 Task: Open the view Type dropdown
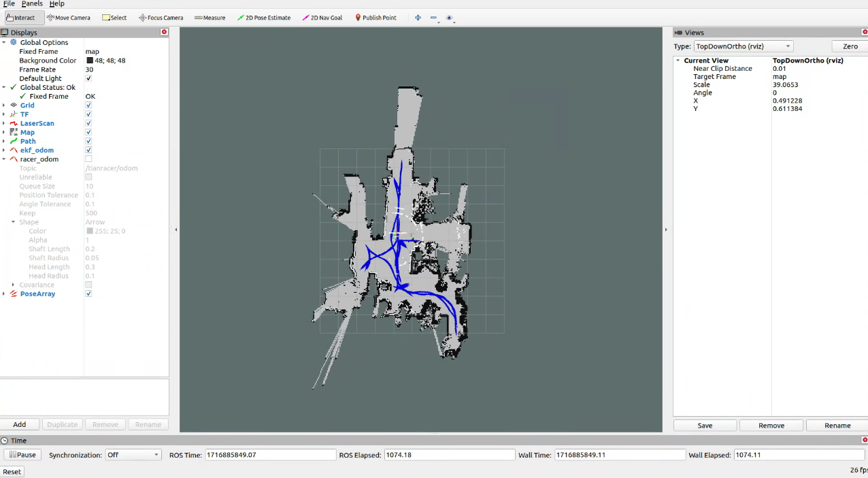pos(743,46)
